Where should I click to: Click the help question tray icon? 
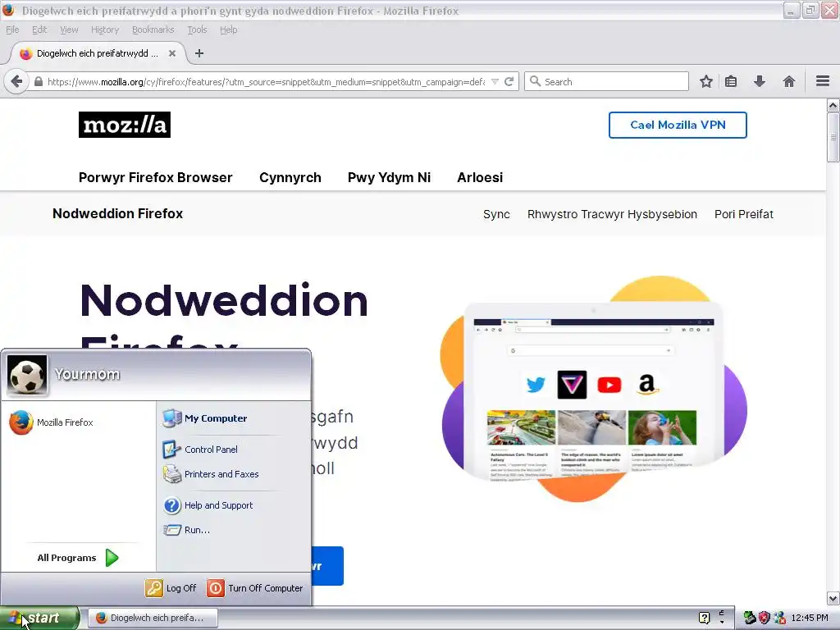pos(705,618)
